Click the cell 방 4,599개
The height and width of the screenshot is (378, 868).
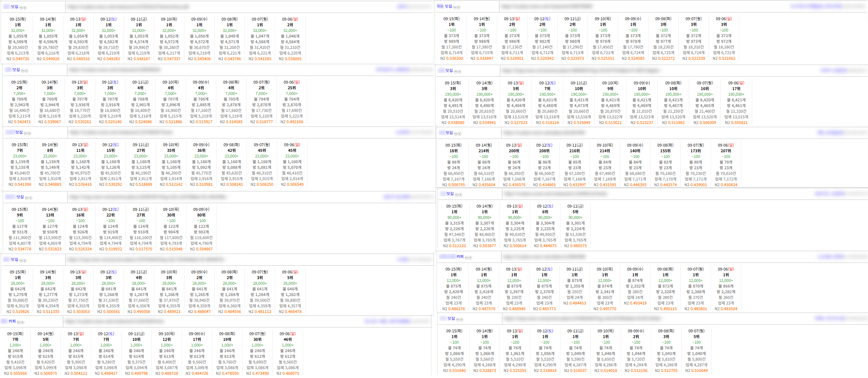(18, 42)
